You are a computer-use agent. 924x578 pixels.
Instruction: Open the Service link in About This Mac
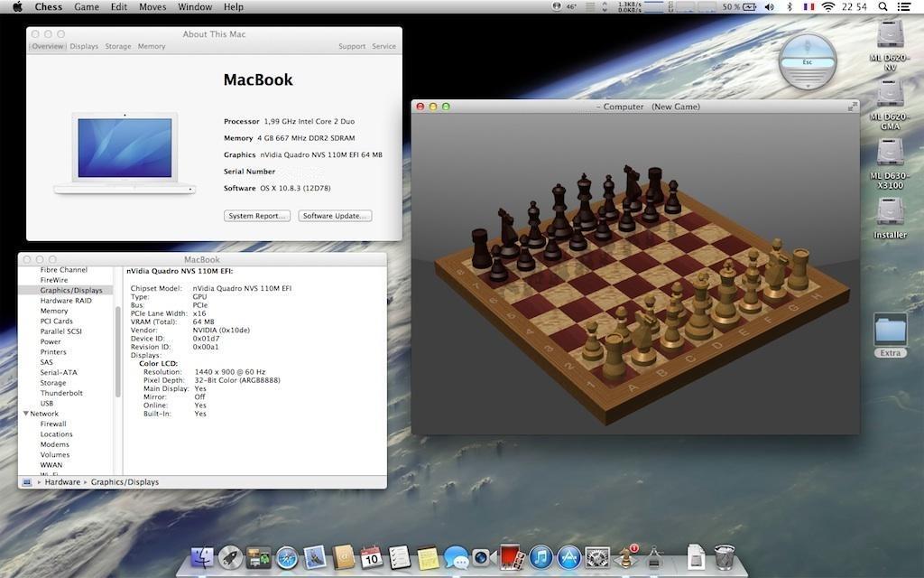383,46
